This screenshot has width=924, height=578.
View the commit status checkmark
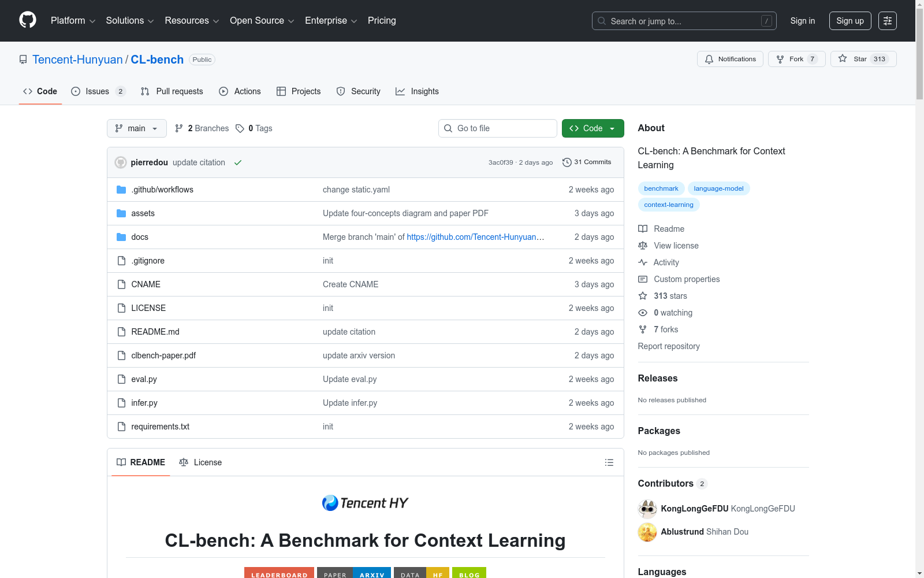click(x=238, y=162)
